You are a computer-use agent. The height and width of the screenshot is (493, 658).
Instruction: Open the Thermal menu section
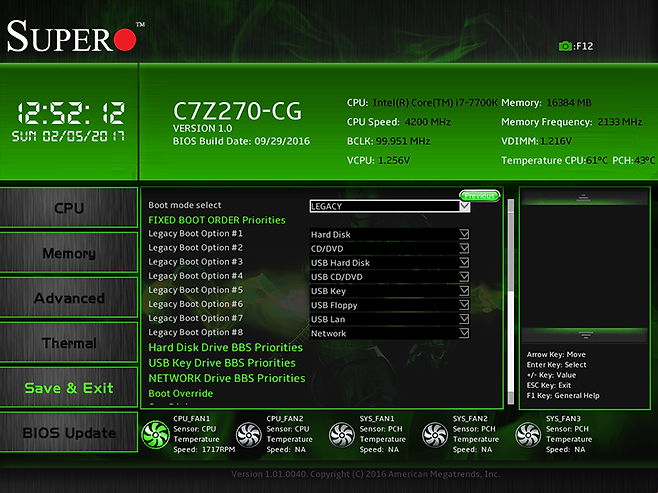click(x=69, y=343)
